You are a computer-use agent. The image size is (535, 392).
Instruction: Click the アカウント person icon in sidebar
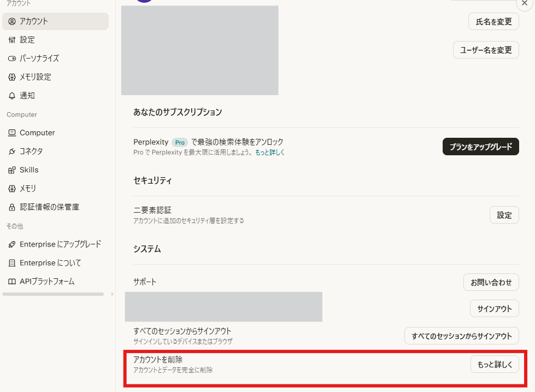[x=12, y=21]
